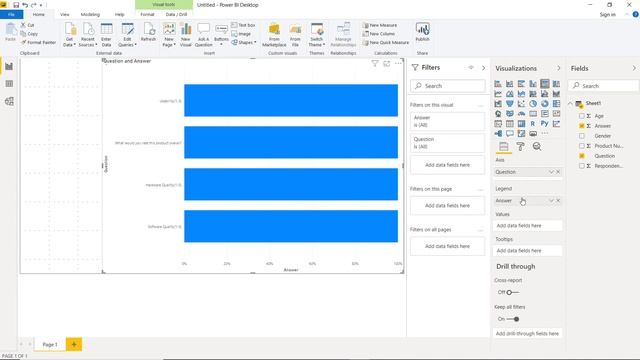Viewport: 640px width, 360px height.
Task: Click the Filters pane search box
Action: tap(448, 86)
